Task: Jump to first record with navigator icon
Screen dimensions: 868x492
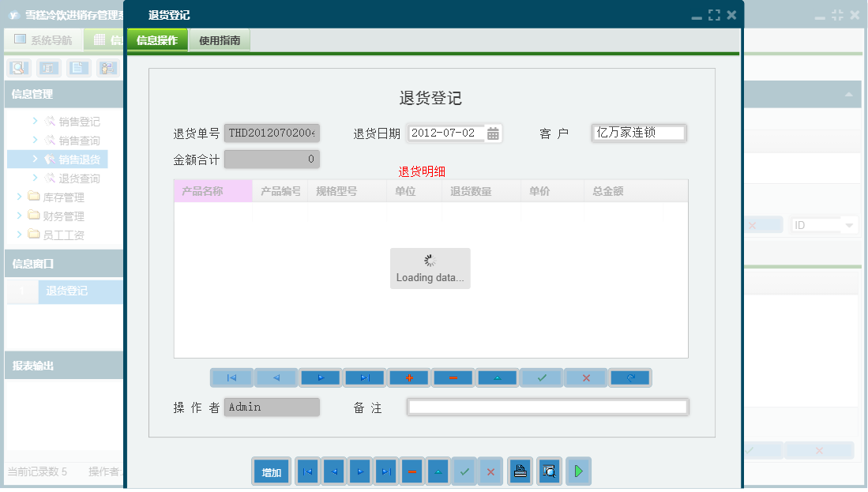Action: tap(231, 377)
